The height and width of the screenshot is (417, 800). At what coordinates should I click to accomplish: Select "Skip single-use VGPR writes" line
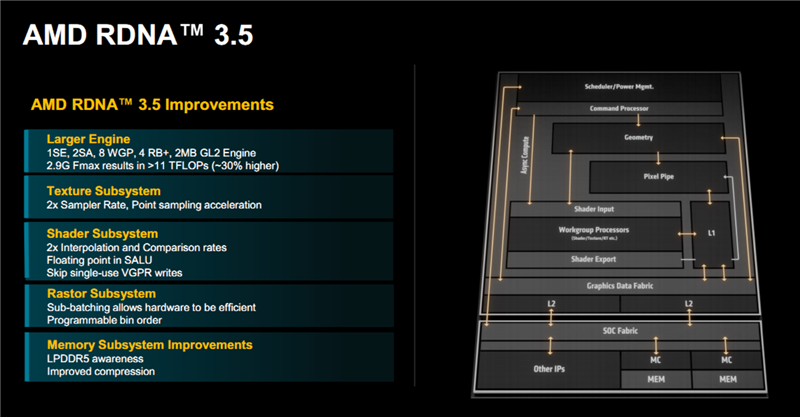[114, 273]
